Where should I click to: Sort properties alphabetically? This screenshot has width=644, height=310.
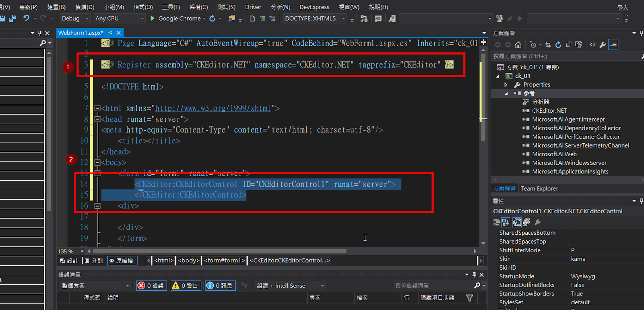tap(506, 222)
